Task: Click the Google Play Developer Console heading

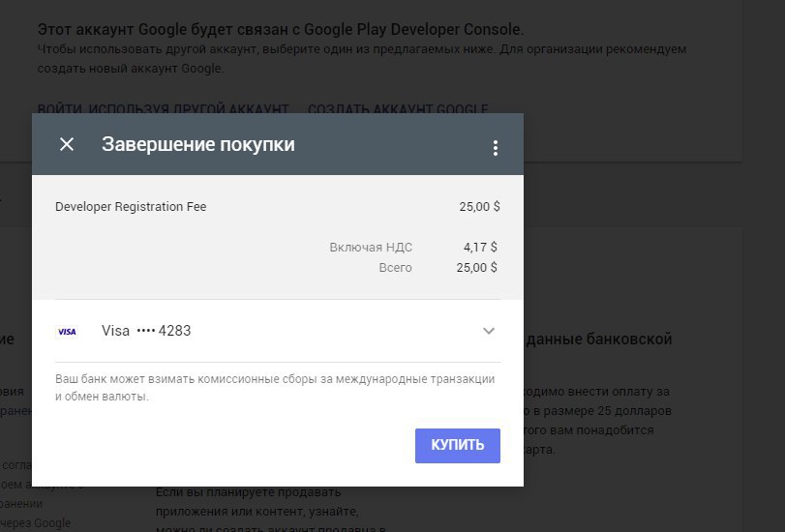Action: tap(281, 30)
